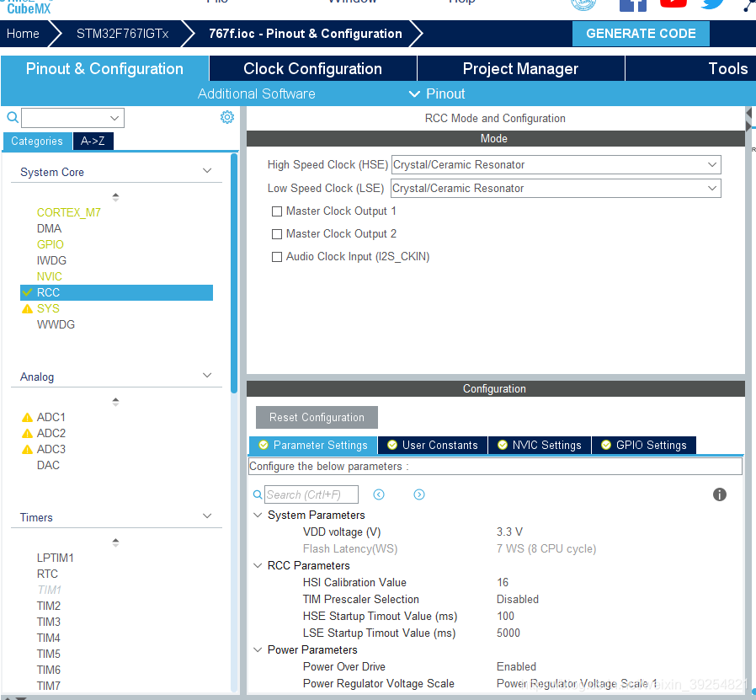Image resolution: width=756 pixels, height=700 pixels.
Task: Open the GPIO Settings tab
Action: (x=644, y=445)
